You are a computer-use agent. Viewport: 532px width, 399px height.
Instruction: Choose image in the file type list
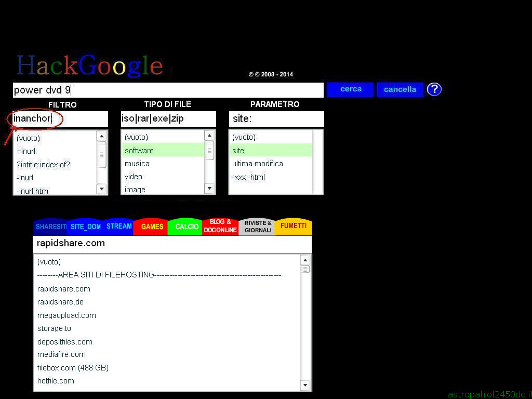click(135, 189)
